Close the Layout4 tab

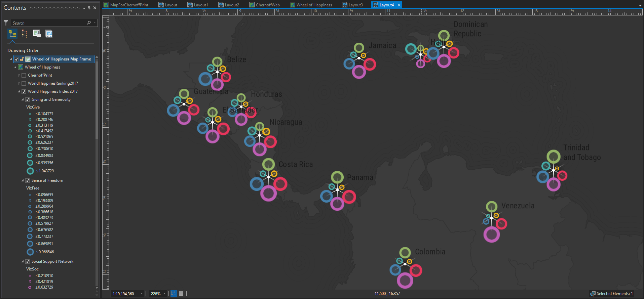pos(399,5)
